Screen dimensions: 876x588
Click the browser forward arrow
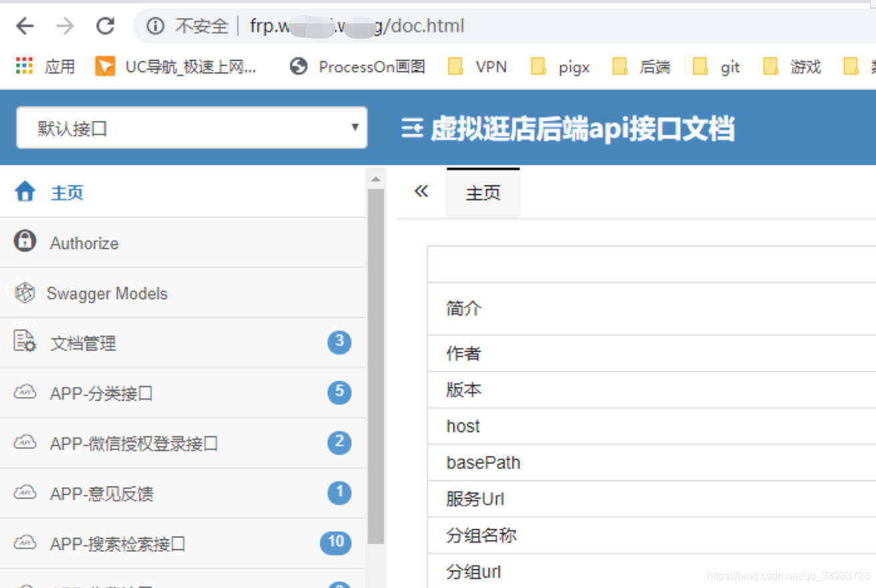(65, 26)
